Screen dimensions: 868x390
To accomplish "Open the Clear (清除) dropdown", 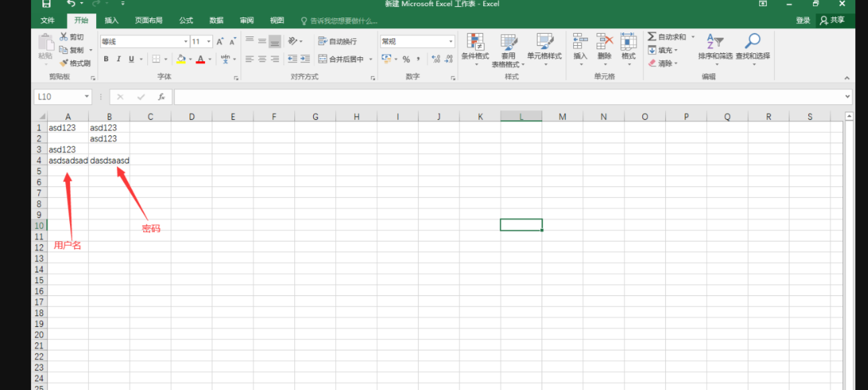I will [662, 63].
